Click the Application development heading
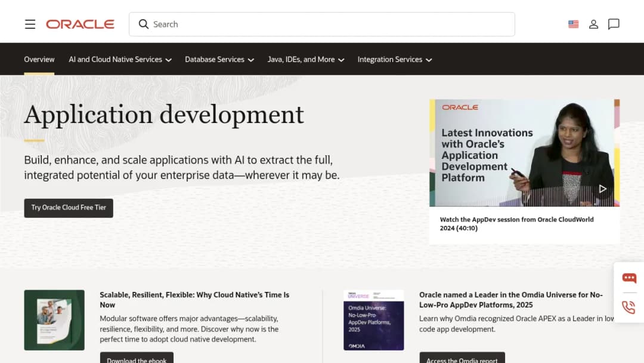The height and width of the screenshot is (363, 644). (x=164, y=115)
